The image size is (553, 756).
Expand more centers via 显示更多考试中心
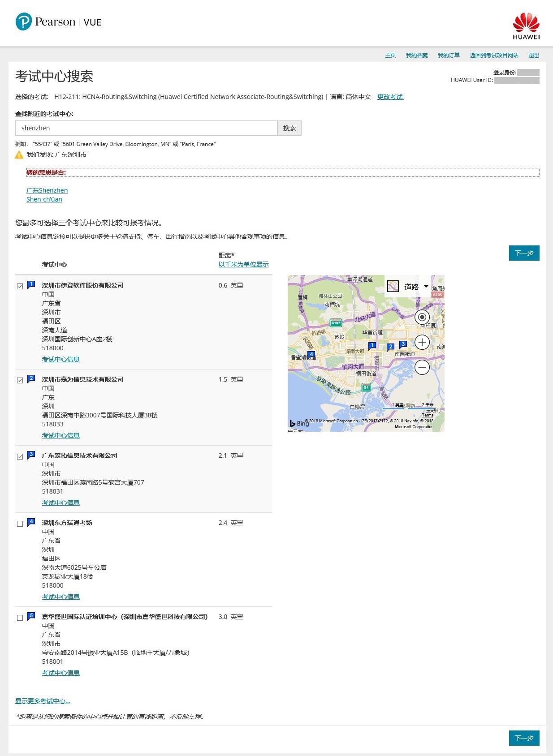[x=43, y=701]
